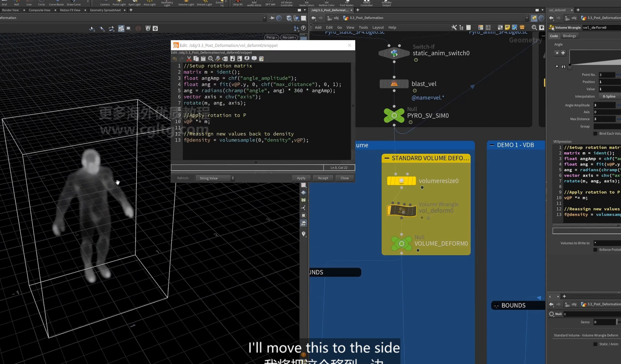
Task: Click the viewport help question mark icon
Action: click(304, 28)
